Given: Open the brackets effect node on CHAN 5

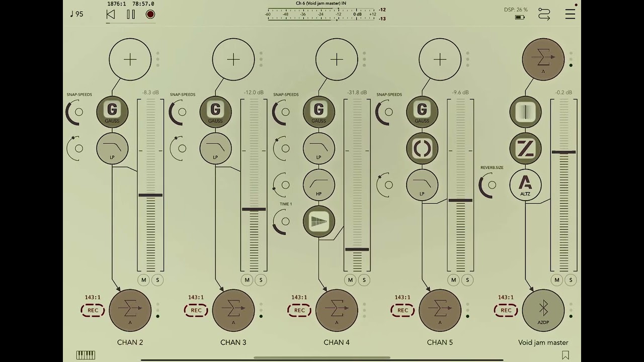Looking at the screenshot, I should coord(422,148).
